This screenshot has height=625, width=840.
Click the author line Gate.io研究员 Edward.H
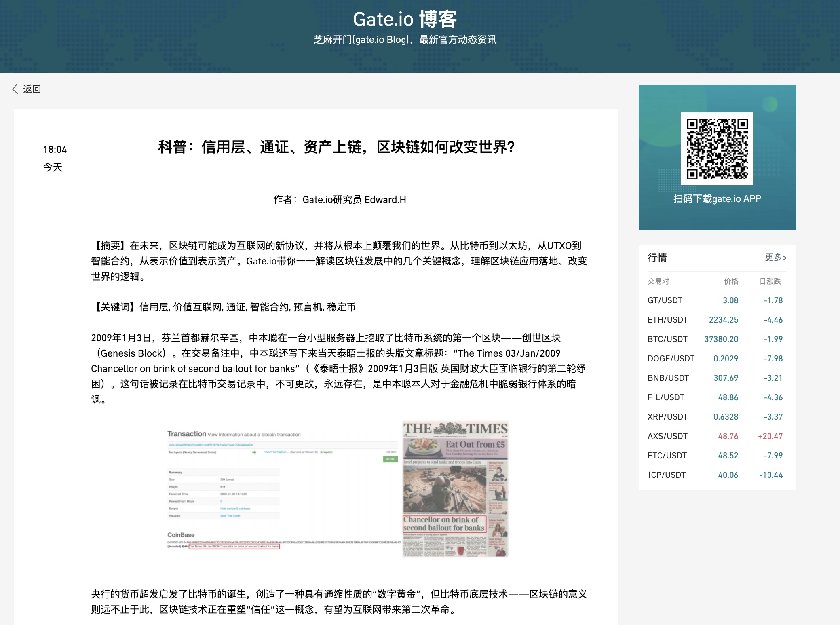[x=340, y=200]
